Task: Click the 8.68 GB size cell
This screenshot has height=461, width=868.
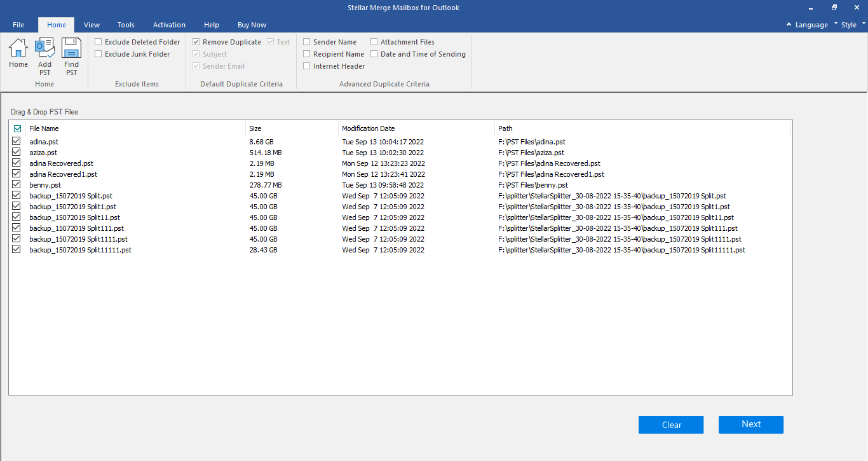Action: [262, 142]
